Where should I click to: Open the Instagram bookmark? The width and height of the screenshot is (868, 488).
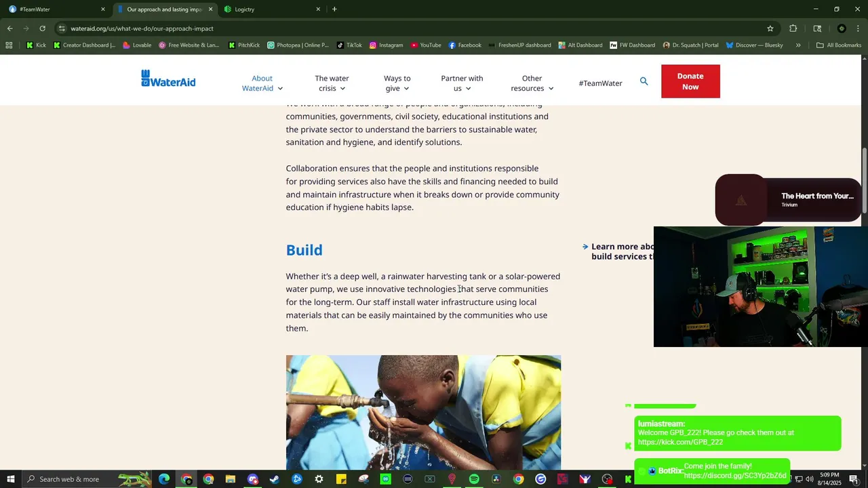[386, 45]
